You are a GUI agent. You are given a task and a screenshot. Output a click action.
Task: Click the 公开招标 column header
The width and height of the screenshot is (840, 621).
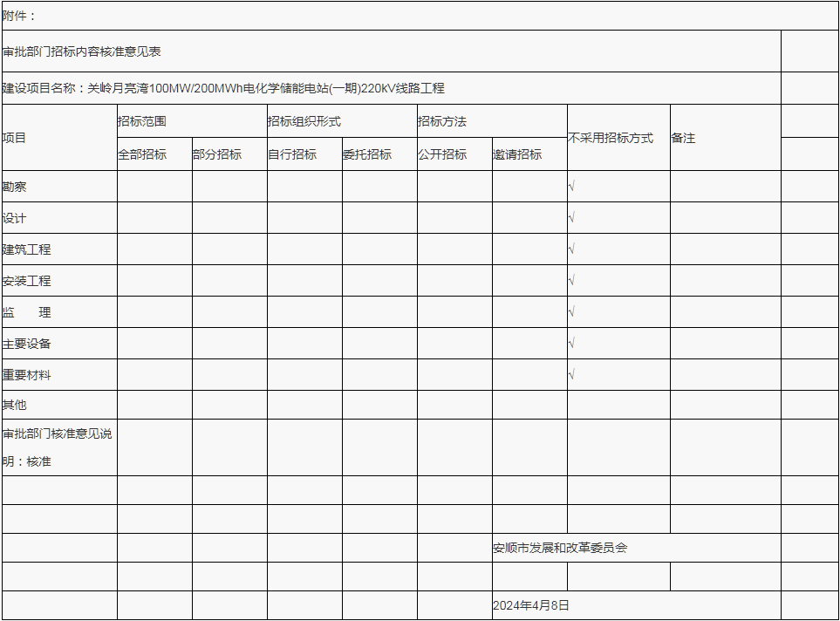point(442,154)
